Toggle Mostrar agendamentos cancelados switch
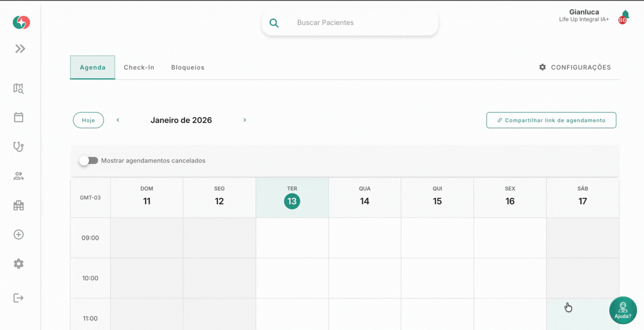Viewport: 644px width, 330px height. (x=88, y=160)
